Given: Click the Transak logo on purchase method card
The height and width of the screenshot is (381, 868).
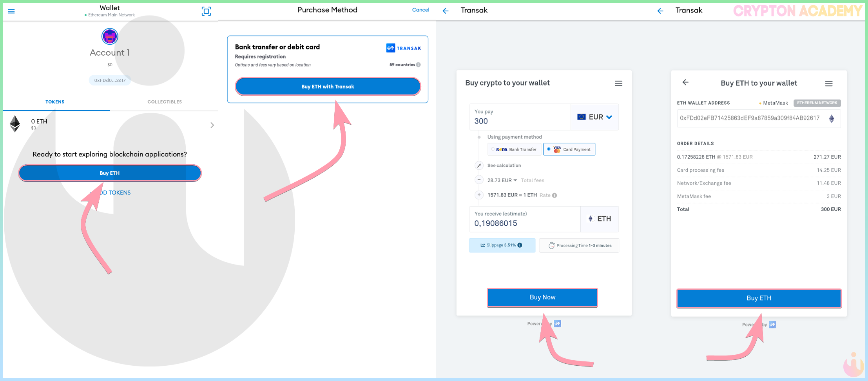Looking at the screenshot, I should [x=403, y=48].
